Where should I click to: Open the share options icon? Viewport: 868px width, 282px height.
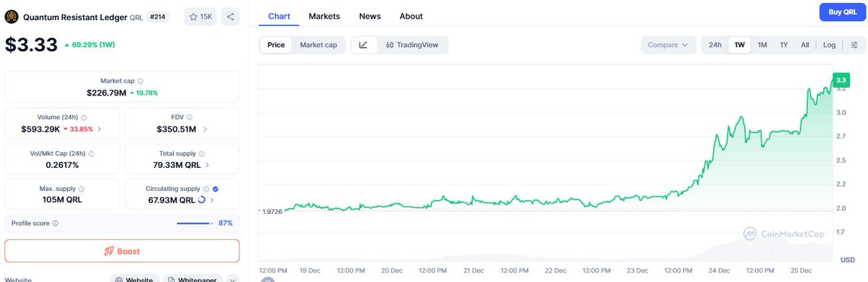pyautogui.click(x=230, y=16)
